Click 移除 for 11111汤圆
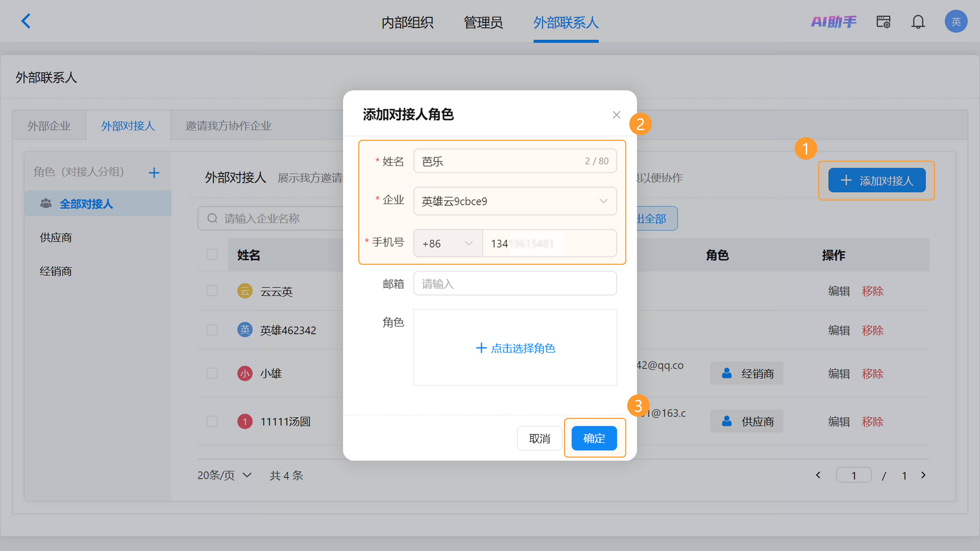 (x=873, y=421)
